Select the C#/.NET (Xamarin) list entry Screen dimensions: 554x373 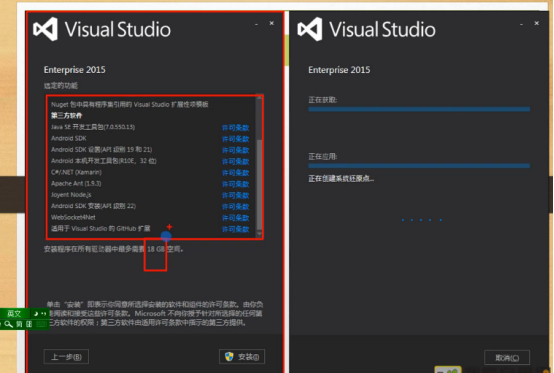[76, 172]
